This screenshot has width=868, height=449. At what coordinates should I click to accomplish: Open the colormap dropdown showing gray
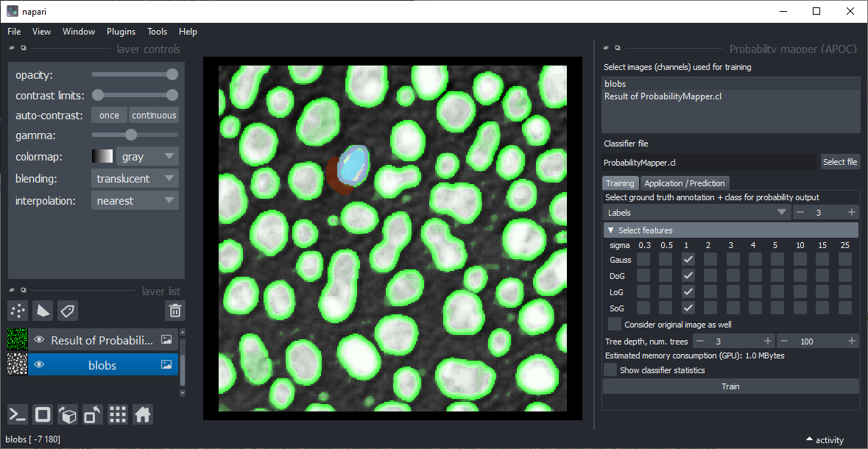[x=147, y=155]
